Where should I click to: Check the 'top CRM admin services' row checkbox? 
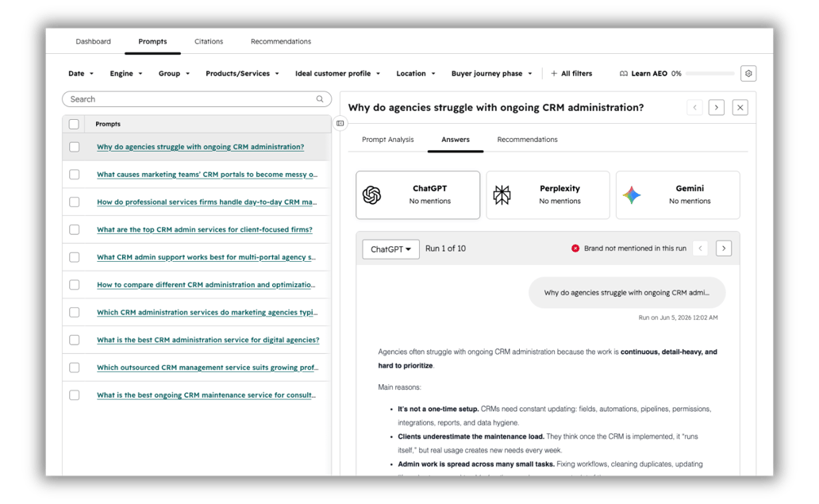click(x=74, y=229)
